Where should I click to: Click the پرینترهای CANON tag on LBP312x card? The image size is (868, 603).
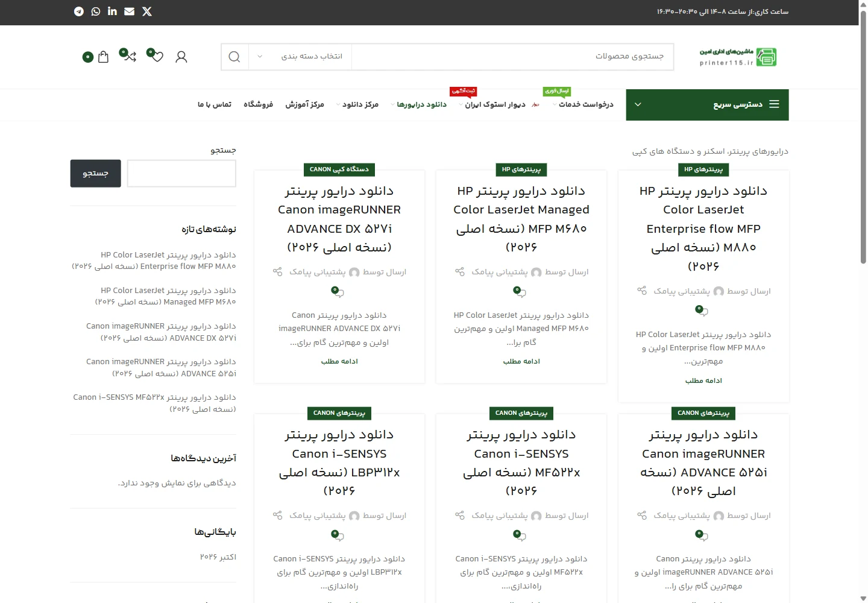[339, 413]
